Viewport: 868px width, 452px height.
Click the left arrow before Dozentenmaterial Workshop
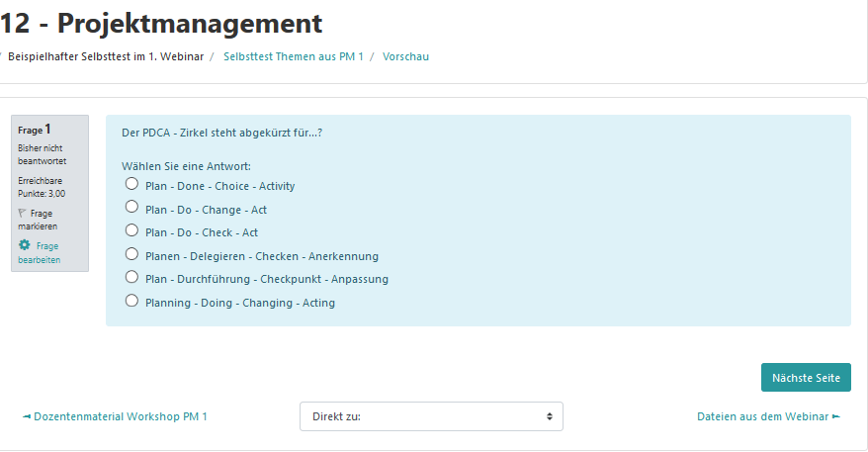click(x=27, y=416)
